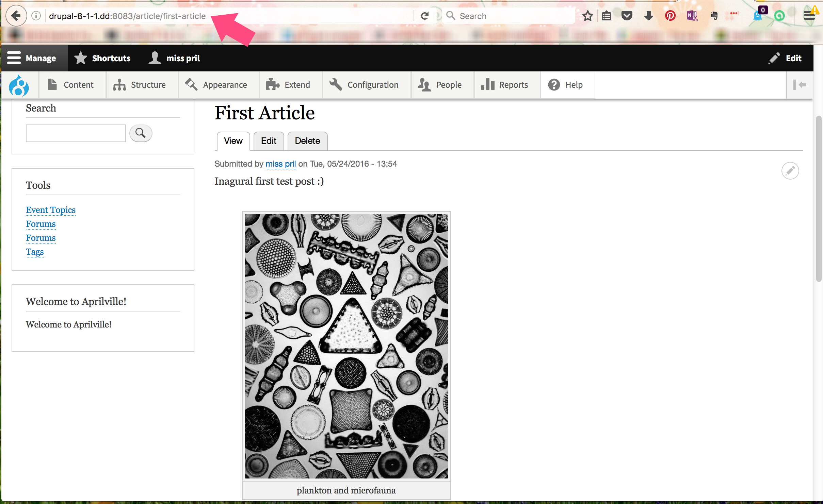Open the miss pril user menu
The image size is (823, 504).
(174, 58)
